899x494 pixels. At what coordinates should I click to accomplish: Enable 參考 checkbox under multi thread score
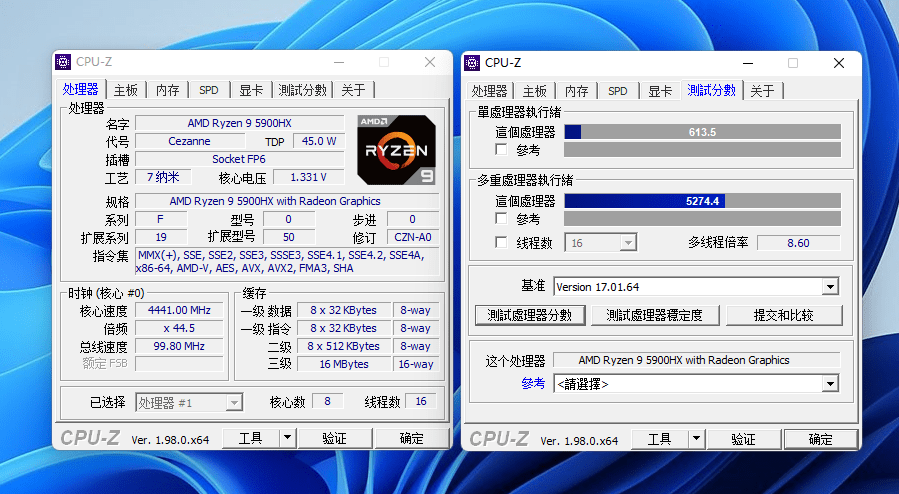(x=501, y=218)
